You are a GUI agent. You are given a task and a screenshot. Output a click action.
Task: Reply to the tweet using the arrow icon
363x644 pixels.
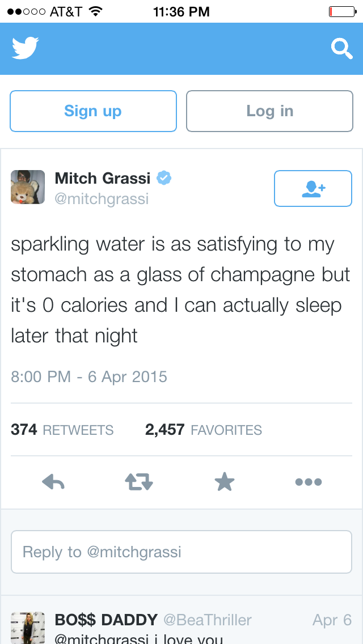[53, 482]
